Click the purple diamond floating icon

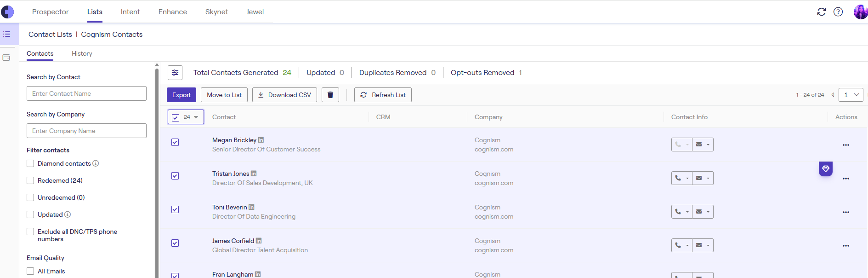pyautogui.click(x=825, y=169)
